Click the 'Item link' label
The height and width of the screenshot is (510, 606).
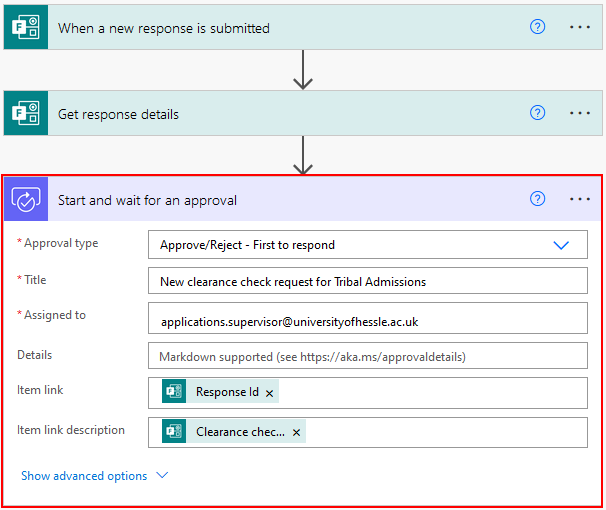pyautogui.click(x=40, y=390)
